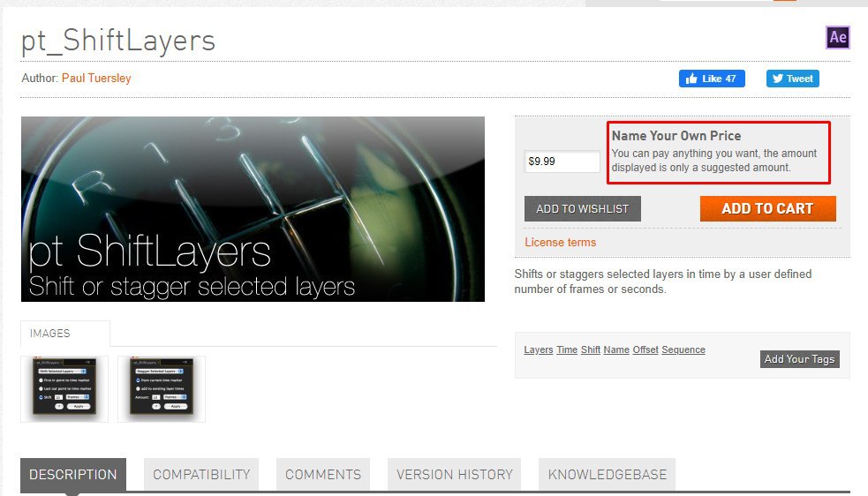The height and width of the screenshot is (496, 868).
Task: Share via the Tweet button
Action: (793, 79)
